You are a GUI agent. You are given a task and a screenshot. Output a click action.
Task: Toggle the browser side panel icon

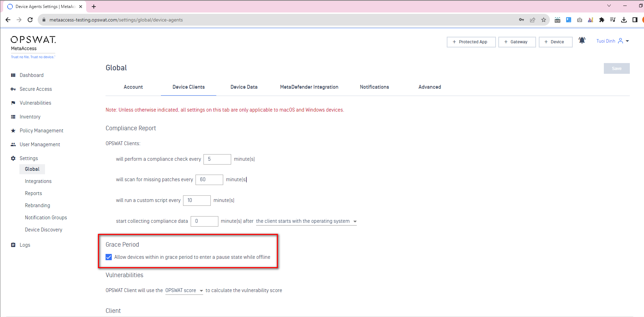point(635,20)
